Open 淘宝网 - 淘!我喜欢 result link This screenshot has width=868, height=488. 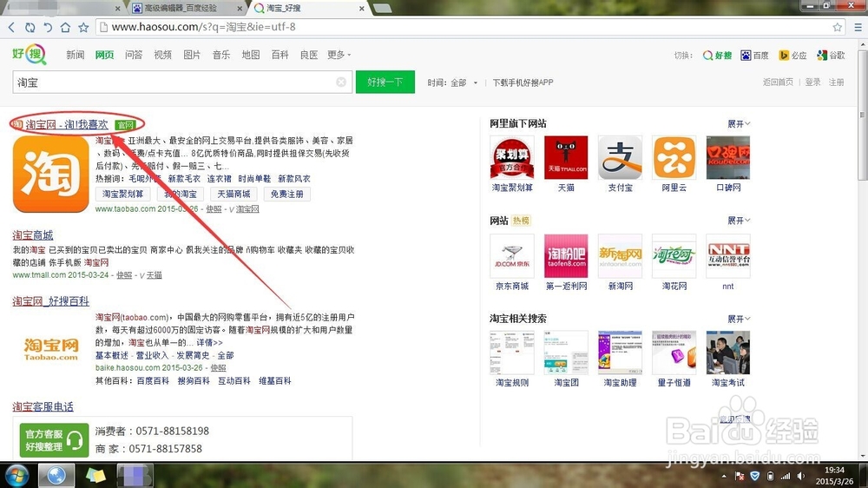[x=67, y=125]
